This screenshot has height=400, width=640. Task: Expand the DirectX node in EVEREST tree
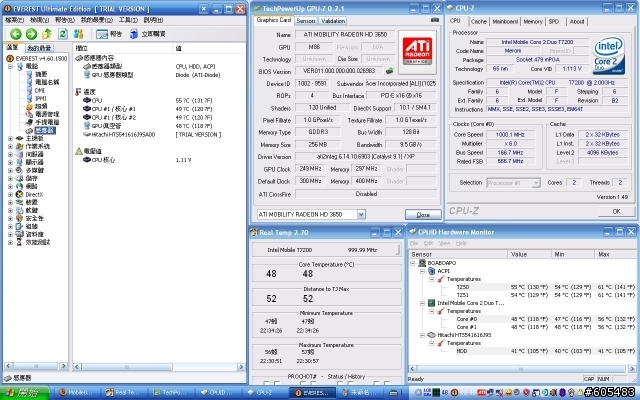click(x=10, y=194)
